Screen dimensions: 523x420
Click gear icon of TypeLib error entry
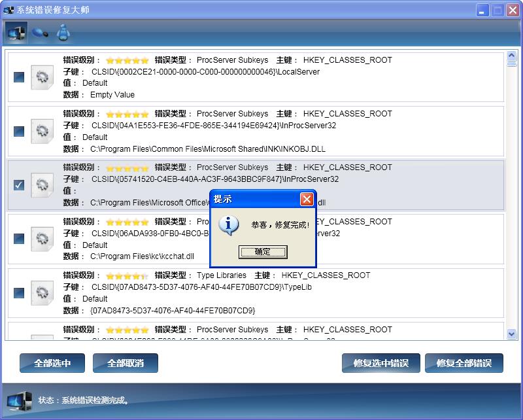coord(42,293)
